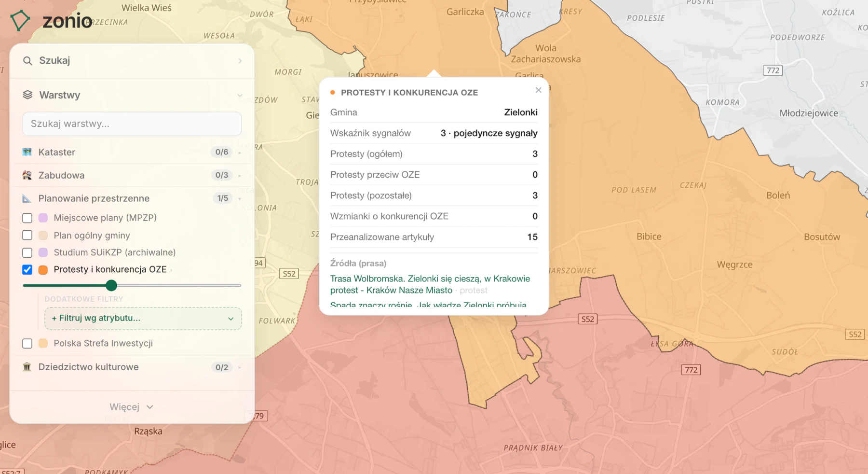Click the Młodziejowice label on map
This screenshot has height=474, width=868.
pos(809,113)
